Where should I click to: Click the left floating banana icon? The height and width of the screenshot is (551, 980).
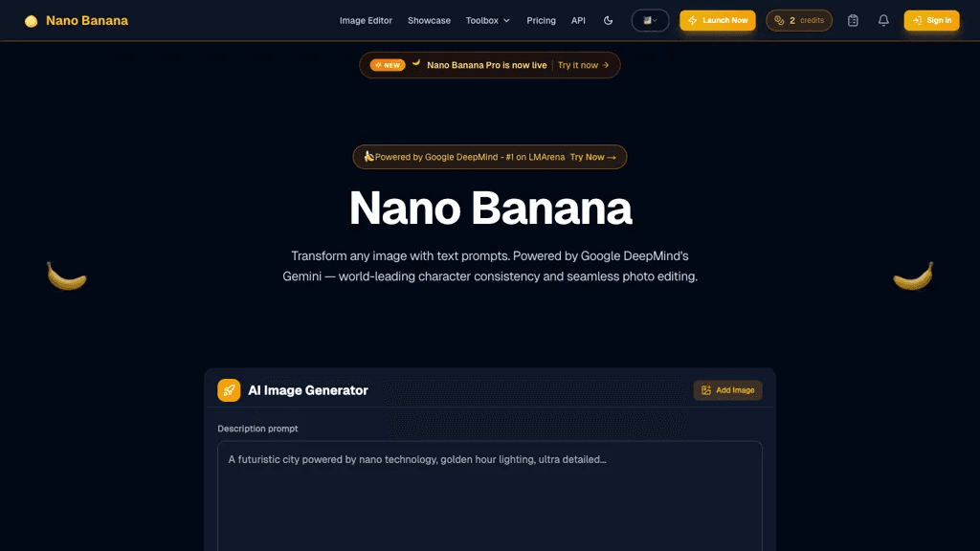[x=66, y=276]
